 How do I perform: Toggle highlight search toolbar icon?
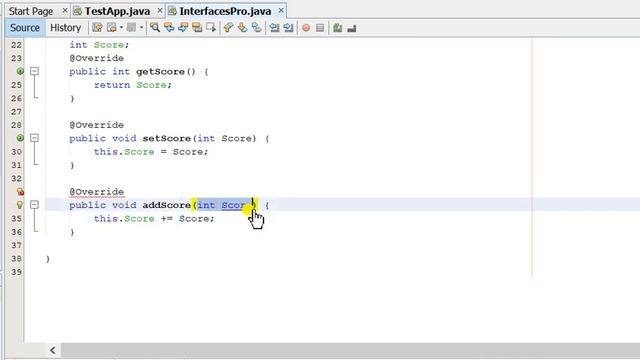(x=197, y=28)
